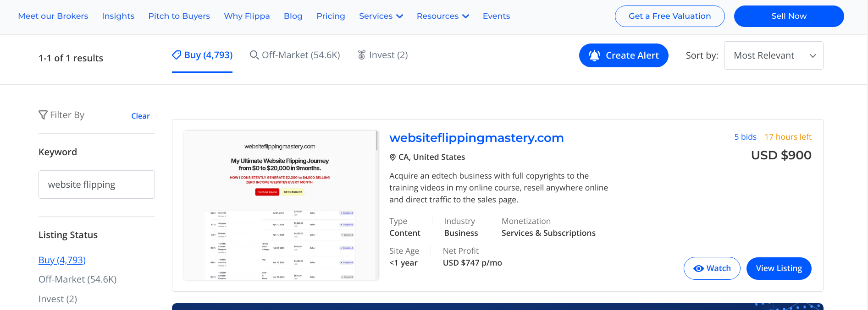Viewport: 868px width, 310px height.
Task: Watch this listing
Action: 712,268
